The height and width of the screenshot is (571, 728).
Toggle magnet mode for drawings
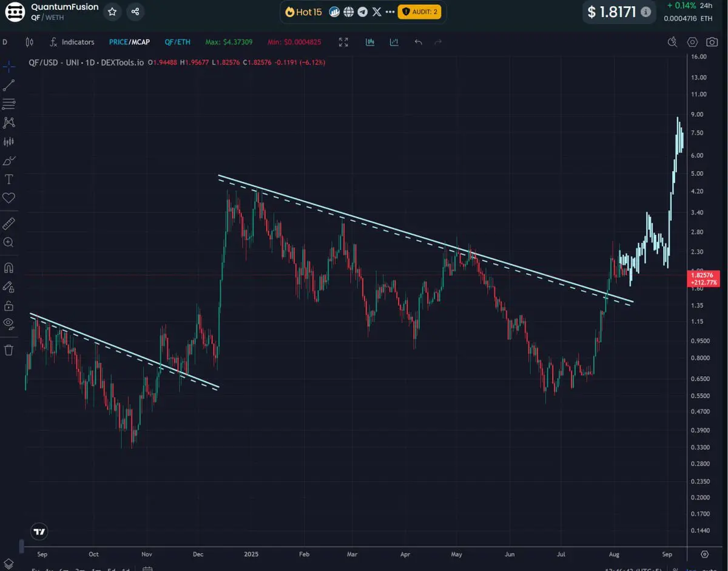(8, 268)
